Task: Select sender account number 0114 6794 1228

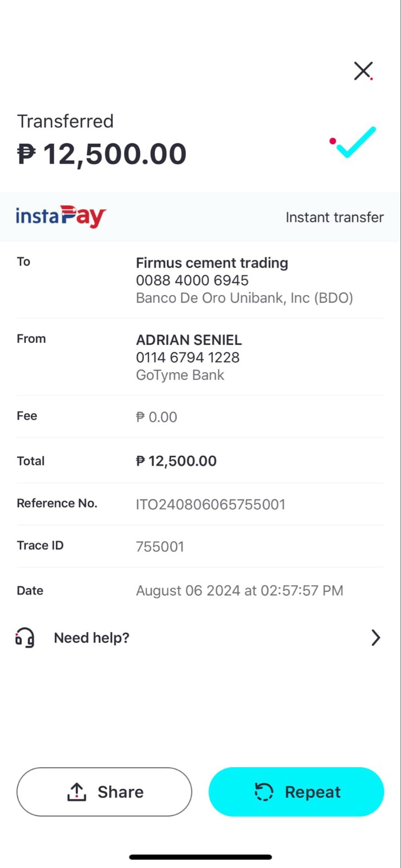Action: click(x=187, y=358)
